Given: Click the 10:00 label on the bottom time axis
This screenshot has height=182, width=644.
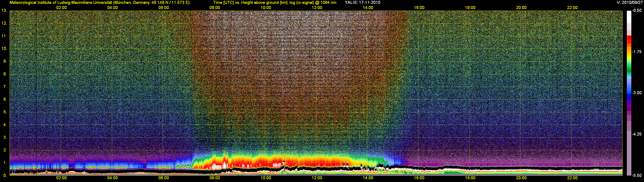Looking at the screenshot, I should coord(266,178).
